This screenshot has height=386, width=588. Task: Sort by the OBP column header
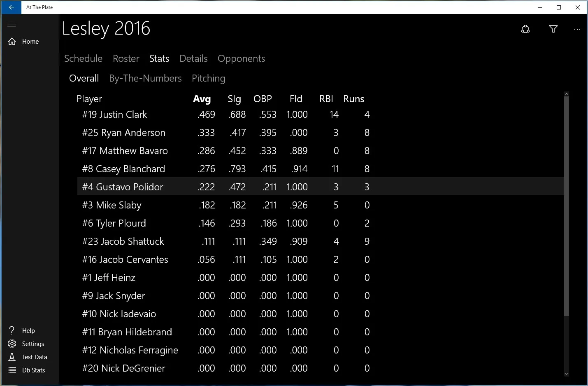point(263,99)
